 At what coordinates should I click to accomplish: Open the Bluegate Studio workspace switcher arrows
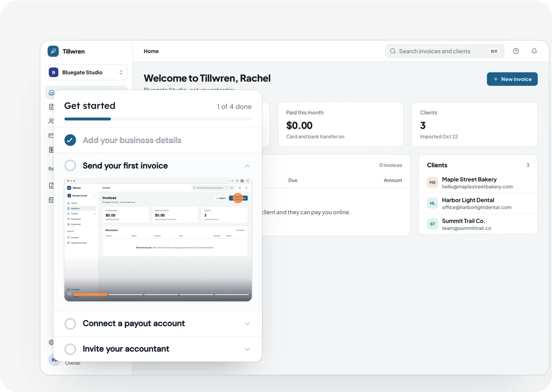pyautogui.click(x=121, y=72)
